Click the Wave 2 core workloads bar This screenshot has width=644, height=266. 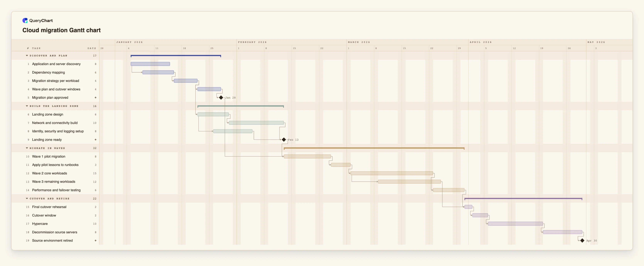[x=392, y=173]
